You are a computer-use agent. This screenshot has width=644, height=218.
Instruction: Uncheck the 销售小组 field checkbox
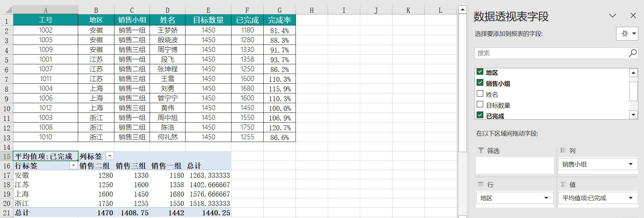tap(480, 83)
